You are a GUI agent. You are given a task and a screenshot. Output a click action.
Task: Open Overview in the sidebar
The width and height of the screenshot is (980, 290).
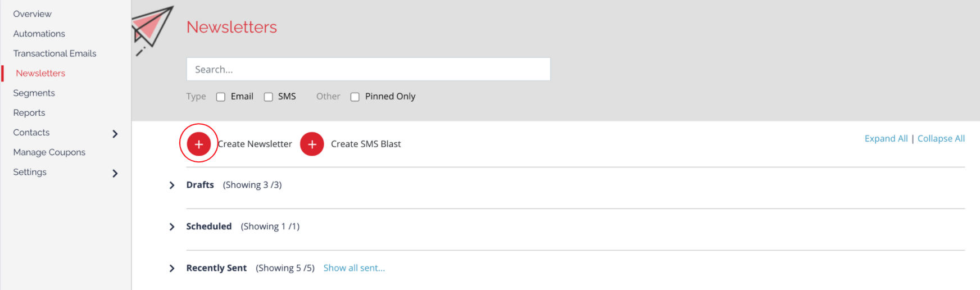coord(33,13)
